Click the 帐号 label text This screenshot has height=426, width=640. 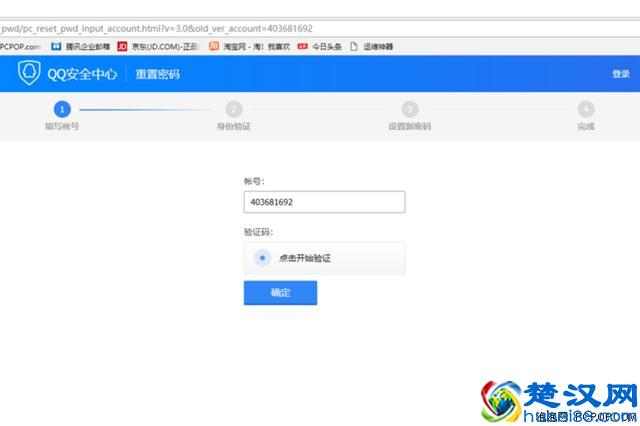point(254,181)
